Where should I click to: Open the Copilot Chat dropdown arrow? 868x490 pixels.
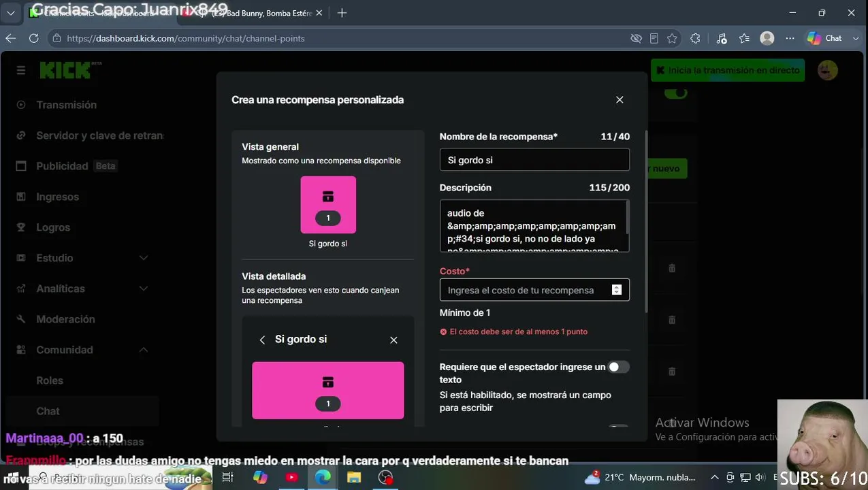click(855, 38)
